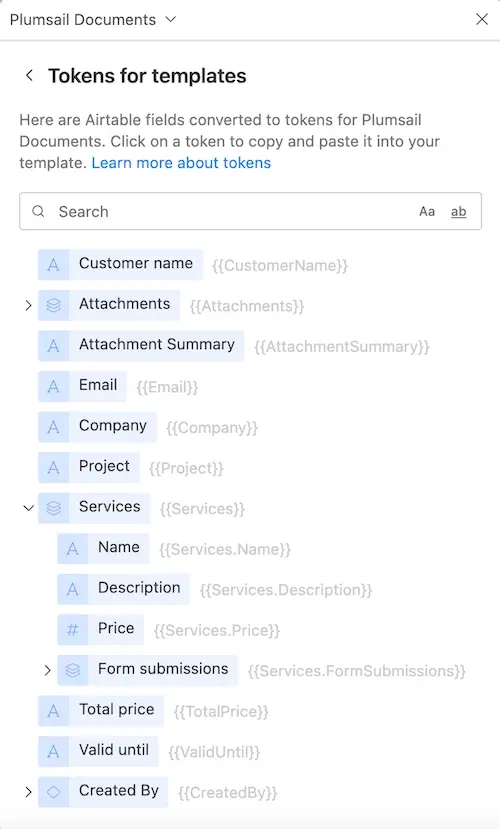Click the Project text type icon
The image size is (500, 829).
pos(53,467)
